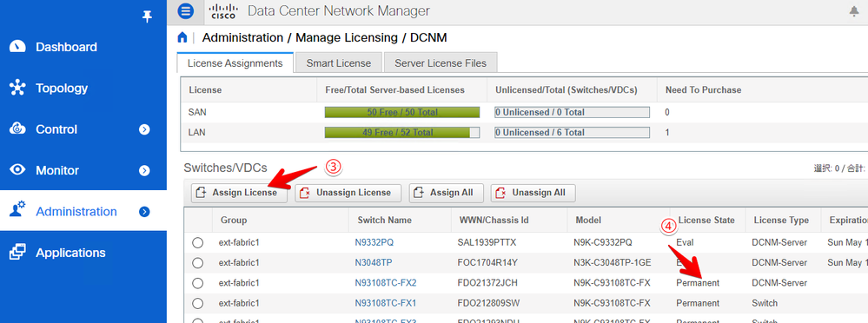Switch to the Server License Files tab
Viewport: 868px width, 323px height.
point(441,63)
